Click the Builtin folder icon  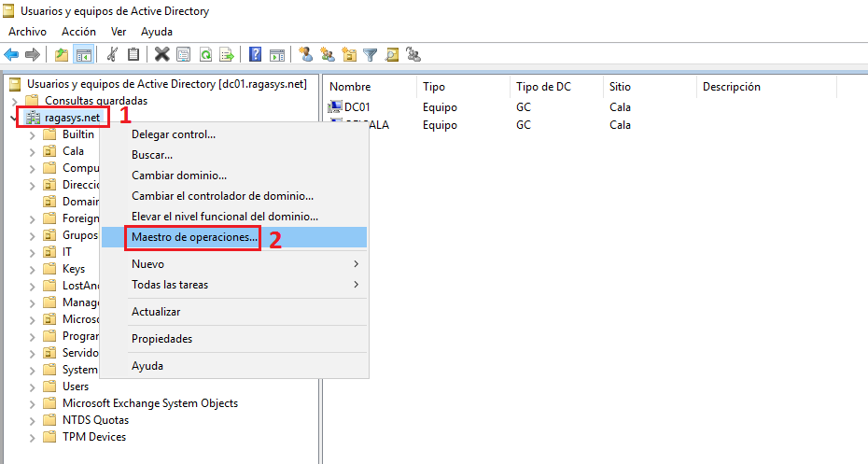pos(49,134)
